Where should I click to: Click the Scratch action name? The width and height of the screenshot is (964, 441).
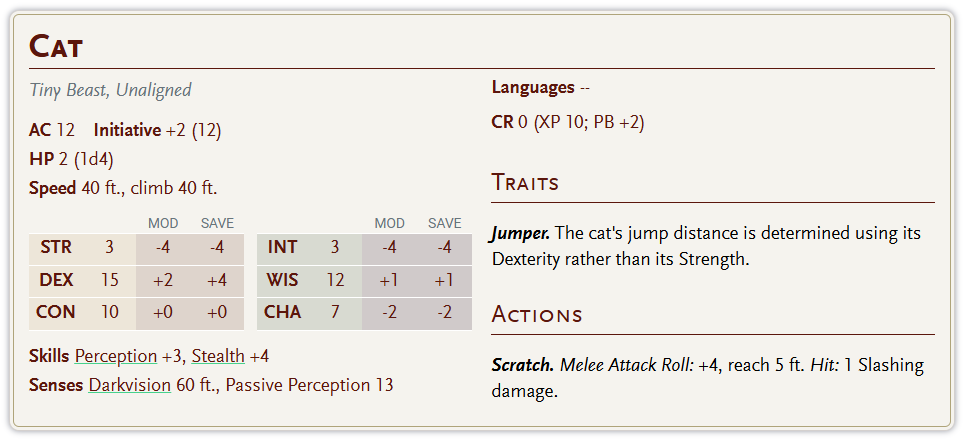(x=522, y=365)
